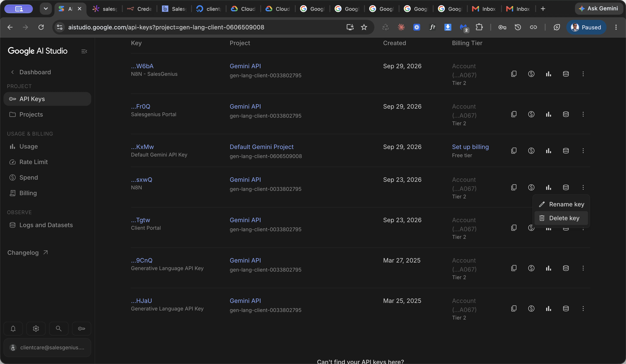
Task: Open Changelog external link
Action: (x=28, y=253)
